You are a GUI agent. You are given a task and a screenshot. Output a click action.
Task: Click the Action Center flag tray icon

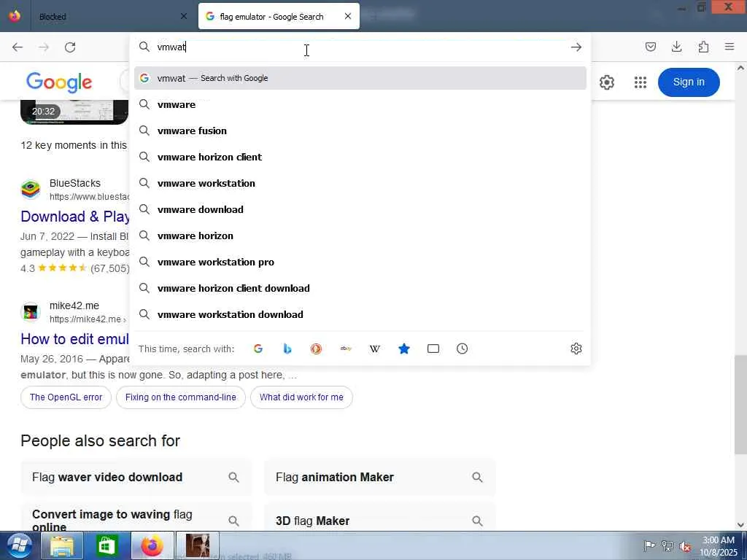[x=649, y=546]
